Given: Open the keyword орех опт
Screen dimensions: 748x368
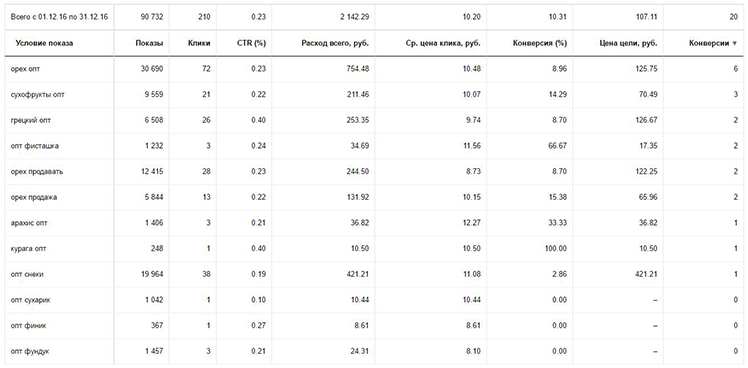Looking at the screenshot, I should pyautogui.click(x=25, y=69).
